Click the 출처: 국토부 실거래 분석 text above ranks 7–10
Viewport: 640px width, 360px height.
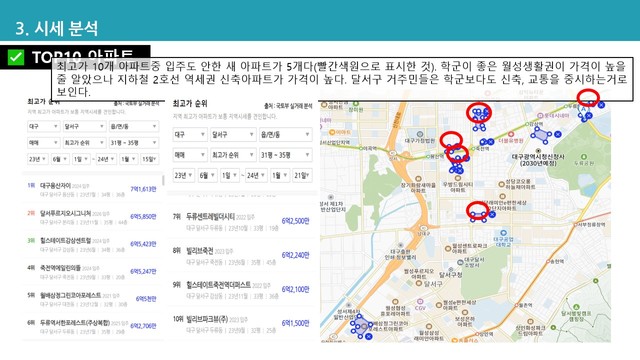[x=288, y=106]
